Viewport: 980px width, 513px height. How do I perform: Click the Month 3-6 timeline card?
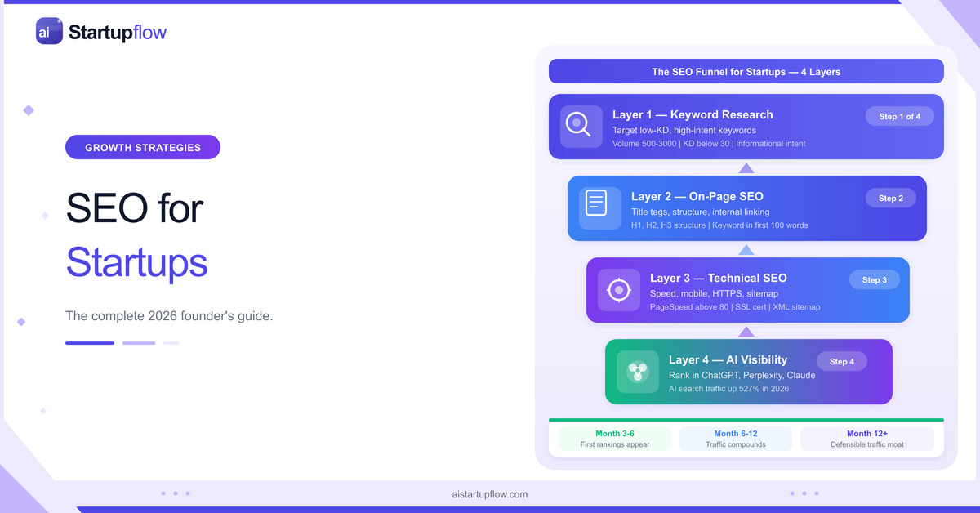coord(615,439)
